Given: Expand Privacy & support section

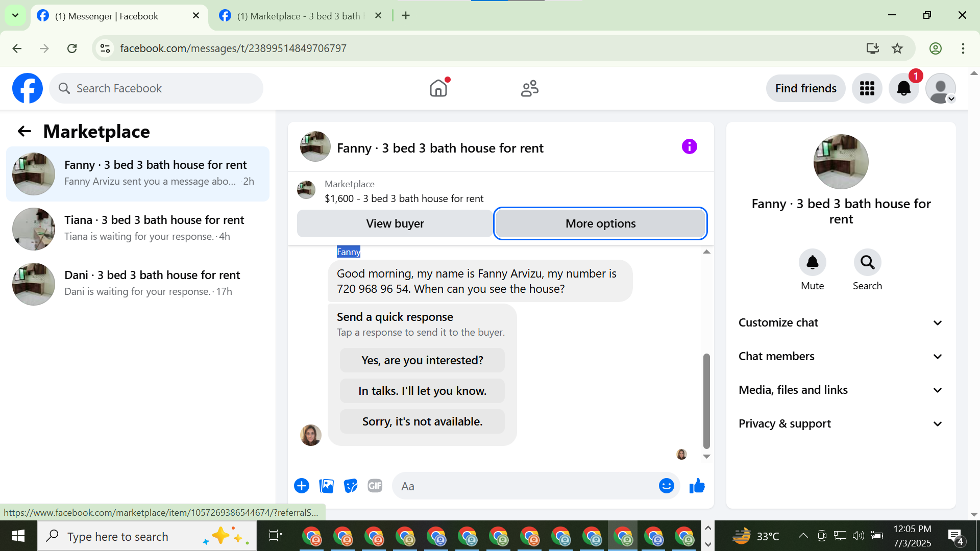Looking at the screenshot, I should [x=841, y=423].
